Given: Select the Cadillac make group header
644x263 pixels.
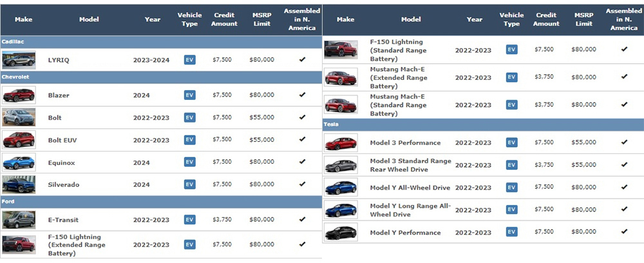Looking at the screenshot, I should click(x=161, y=42).
